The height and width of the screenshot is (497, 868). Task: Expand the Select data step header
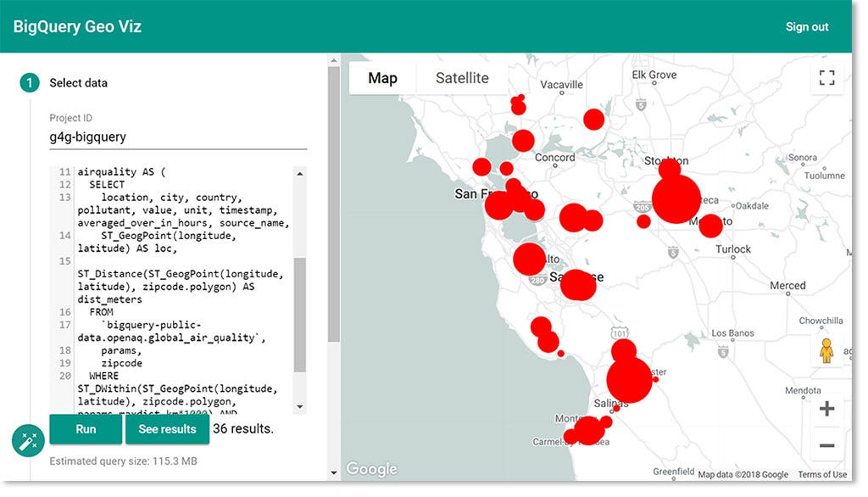point(79,83)
